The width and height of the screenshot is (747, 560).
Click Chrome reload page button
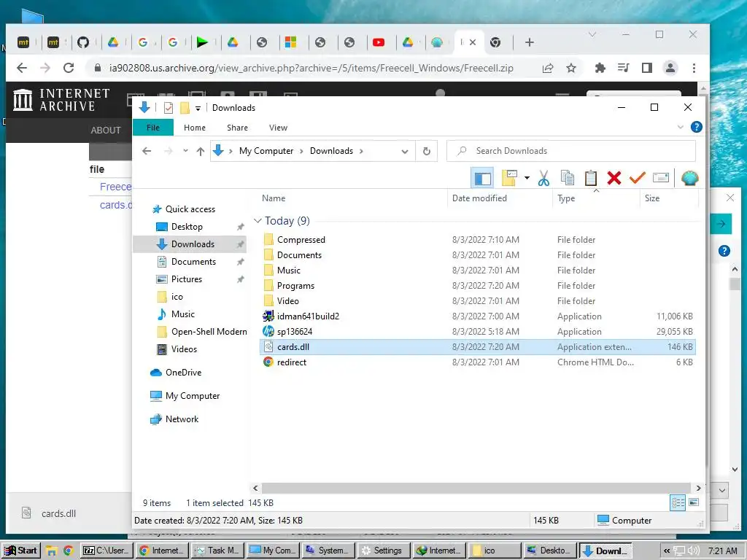tap(69, 68)
